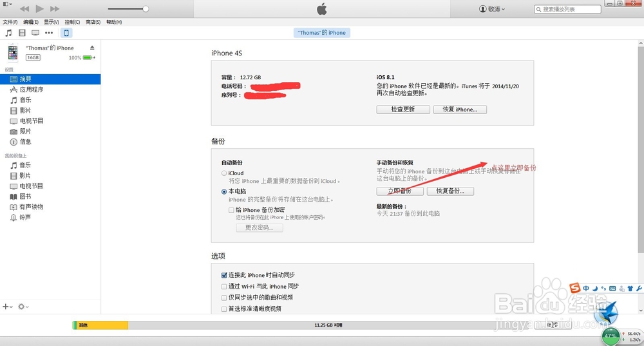Enable 首选标准清晰度视频 checkbox

224,309
